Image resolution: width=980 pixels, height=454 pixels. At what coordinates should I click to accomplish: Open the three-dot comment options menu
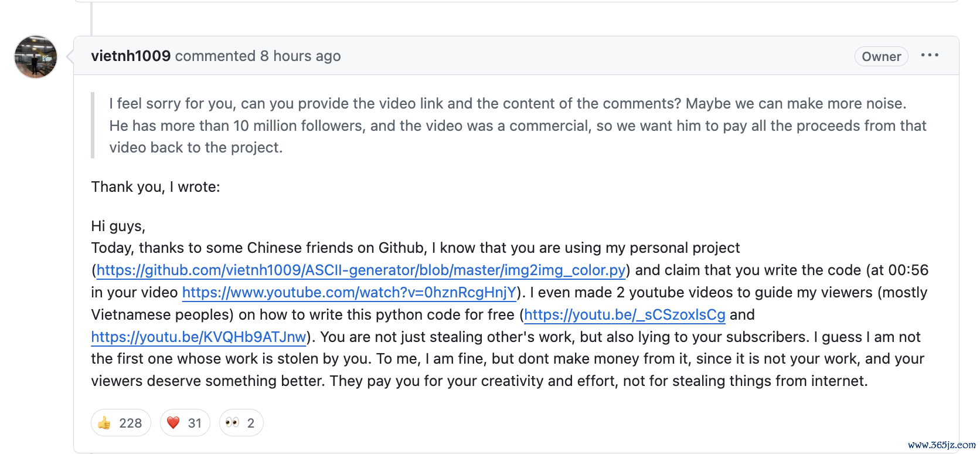(x=930, y=55)
